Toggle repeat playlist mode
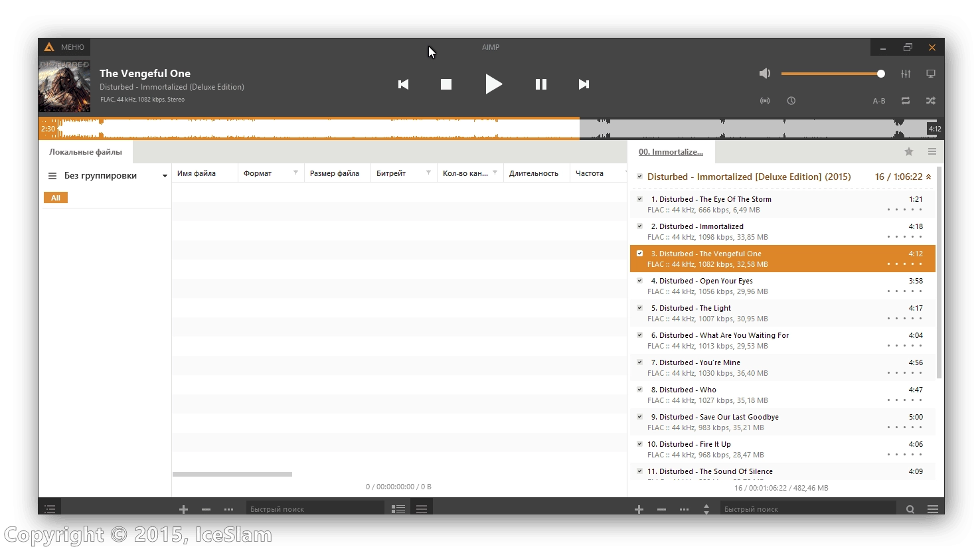This screenshot has height=549, width=980. [906, 101]
